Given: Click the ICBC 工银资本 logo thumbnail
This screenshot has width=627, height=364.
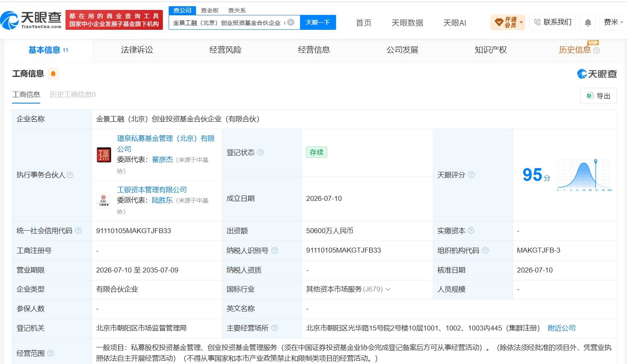Looking at the screenshot, I should [x=104, y=200].
